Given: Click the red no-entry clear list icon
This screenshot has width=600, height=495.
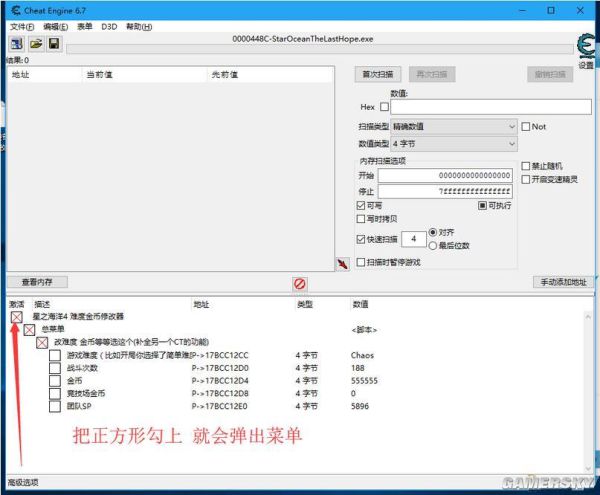Looking at the screenshot, I should pyautogui.click(x=300, y=284).
